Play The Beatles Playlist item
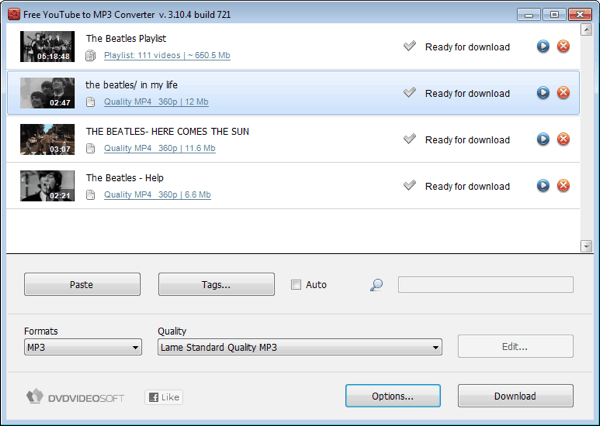600x426 pixels. point(543,47)
